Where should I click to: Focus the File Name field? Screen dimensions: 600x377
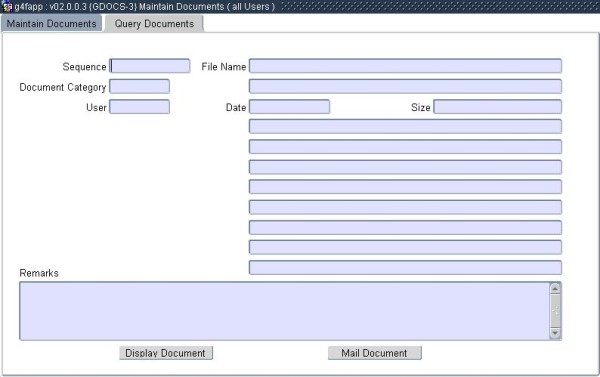(405, 66)
